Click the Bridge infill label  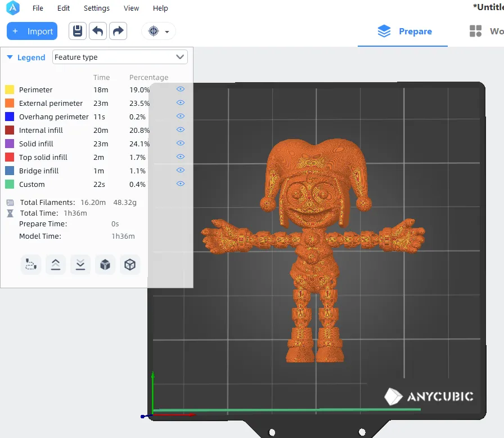39,171
